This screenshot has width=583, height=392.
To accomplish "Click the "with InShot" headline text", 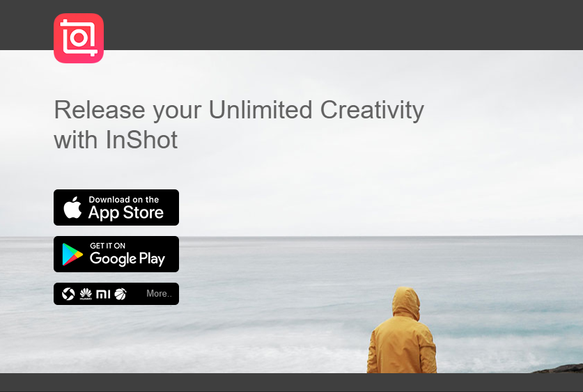I will (116, 140).
